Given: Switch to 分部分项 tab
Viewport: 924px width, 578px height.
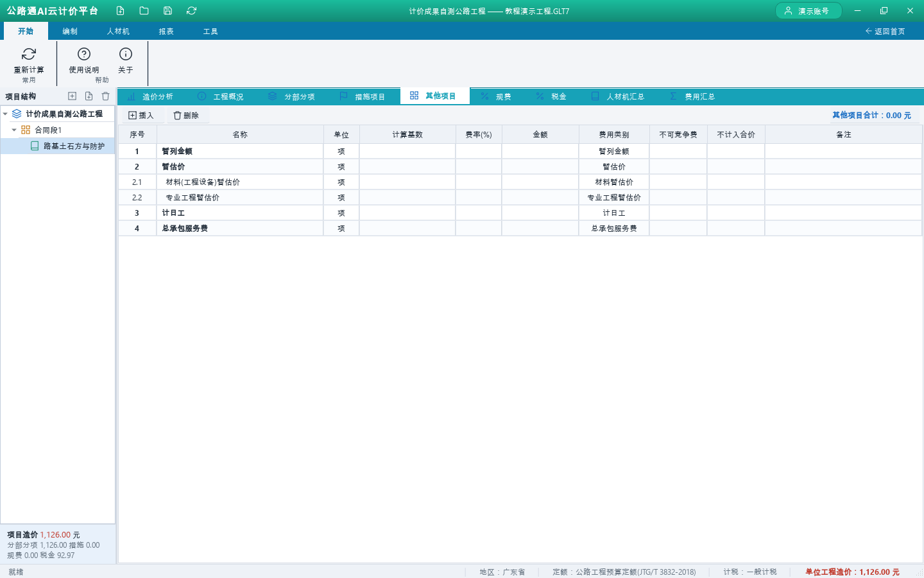Looking at the screenshot, I should [292, 96].
